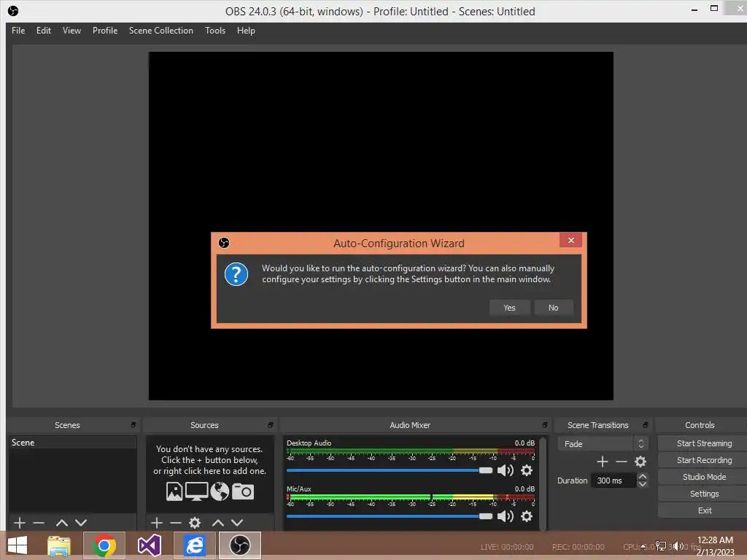Pop out the Scenes dock panel
Image resolution: width=747 pixels, height=560 pixels.
tap(133, 425)
